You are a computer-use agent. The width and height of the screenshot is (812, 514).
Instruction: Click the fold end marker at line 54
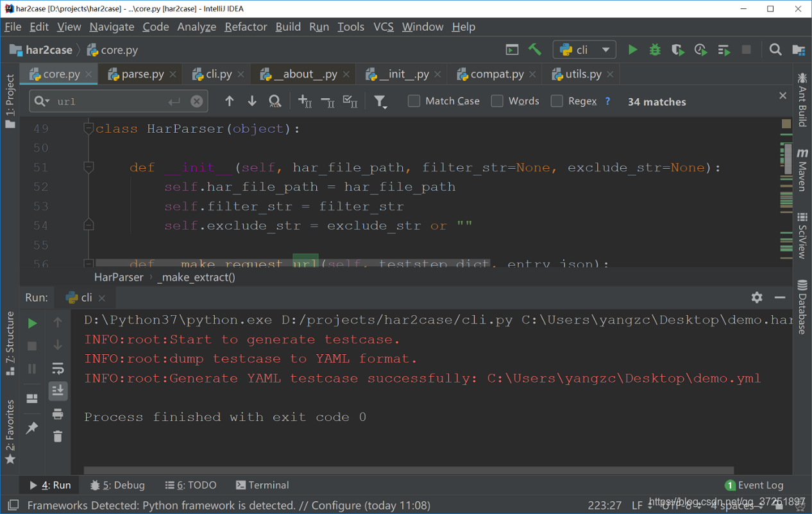pos(89,225)
